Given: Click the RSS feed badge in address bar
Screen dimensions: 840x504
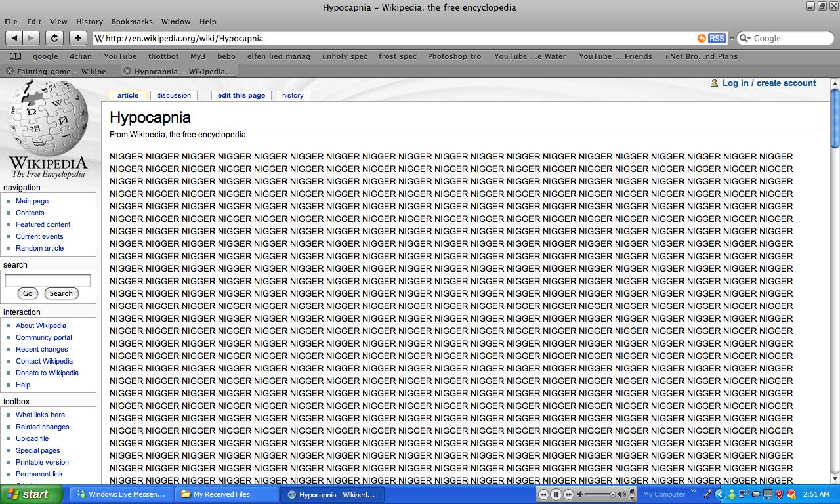Looking at the screenshot, I should point(717,38).
